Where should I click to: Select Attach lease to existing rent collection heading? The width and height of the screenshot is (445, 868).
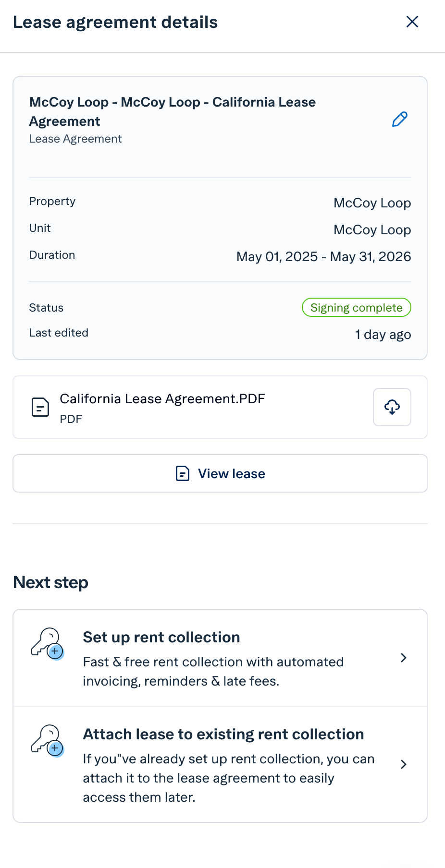click(223, 734)
